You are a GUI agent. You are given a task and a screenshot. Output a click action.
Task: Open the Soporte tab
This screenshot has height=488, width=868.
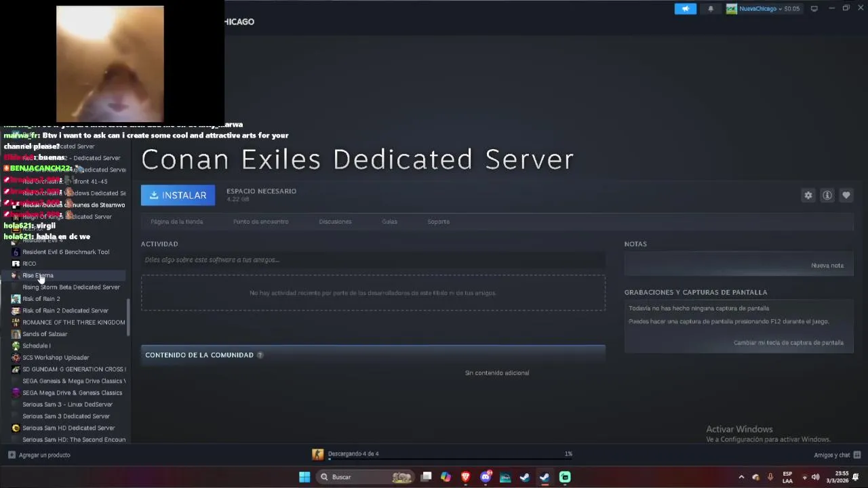pos(438,222)
